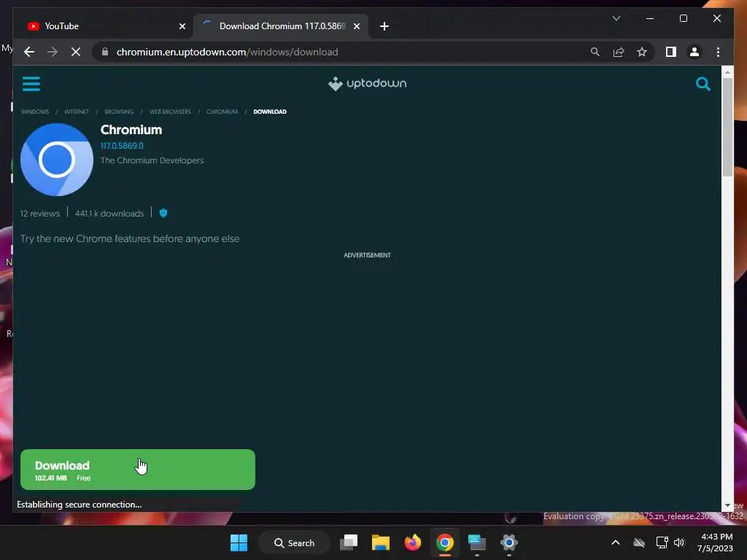Image resolution: width=747 pixels, height=560 pixels.
Task: Click the 441.1 k downloads text
Action: (x=109, y=214)
